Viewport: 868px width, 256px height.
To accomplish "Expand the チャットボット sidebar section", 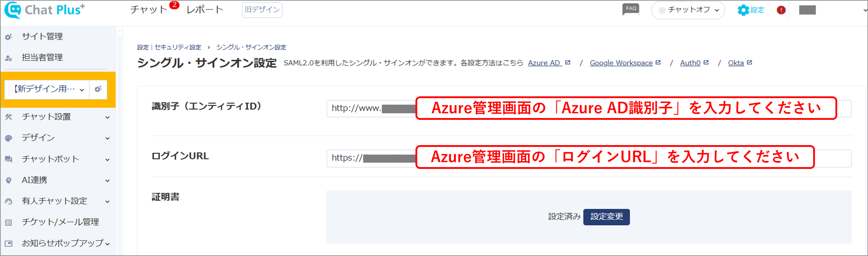I will point(58,159).
